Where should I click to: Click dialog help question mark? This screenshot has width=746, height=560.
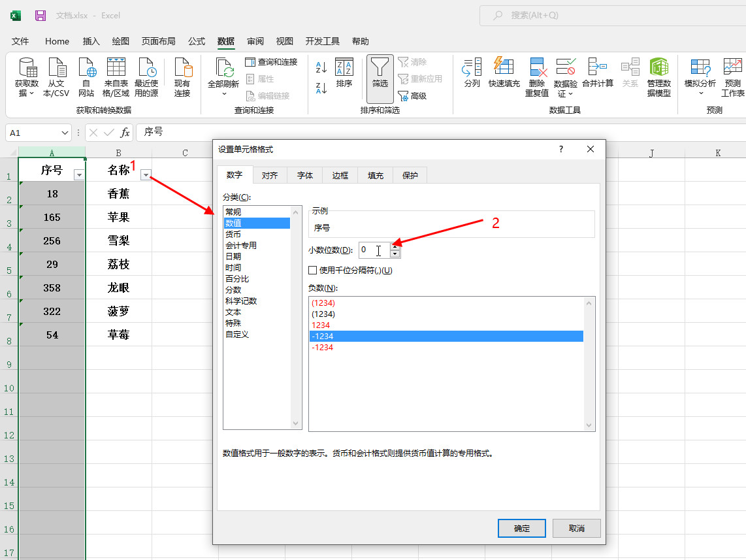[561, 150]
